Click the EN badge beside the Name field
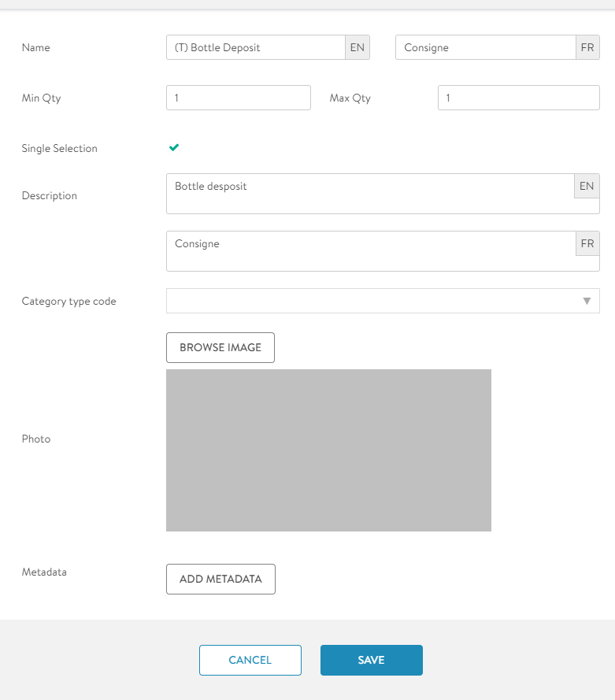The image size is (615, 700). tap(358, 47)
